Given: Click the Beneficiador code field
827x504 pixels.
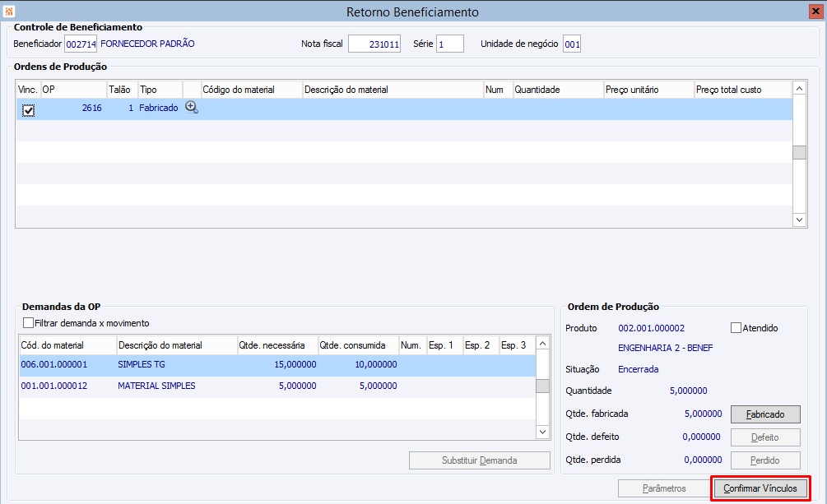Looking at the screenshot, I should tap(81, 44).
